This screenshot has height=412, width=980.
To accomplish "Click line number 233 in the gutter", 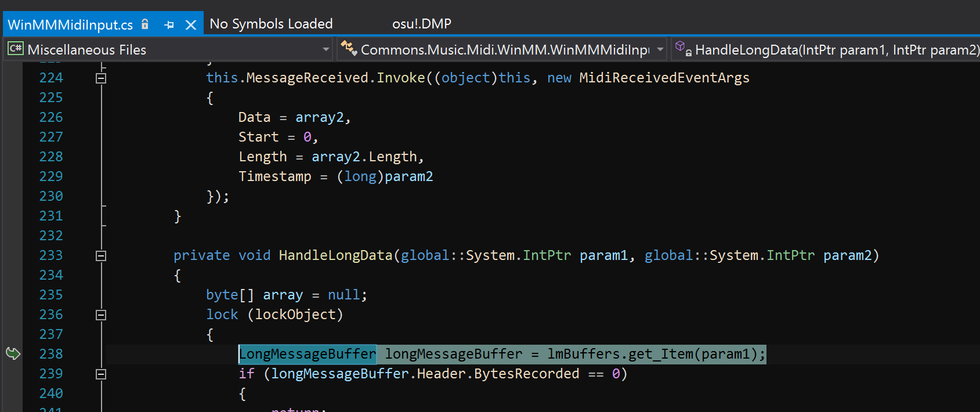I will 51,255.
